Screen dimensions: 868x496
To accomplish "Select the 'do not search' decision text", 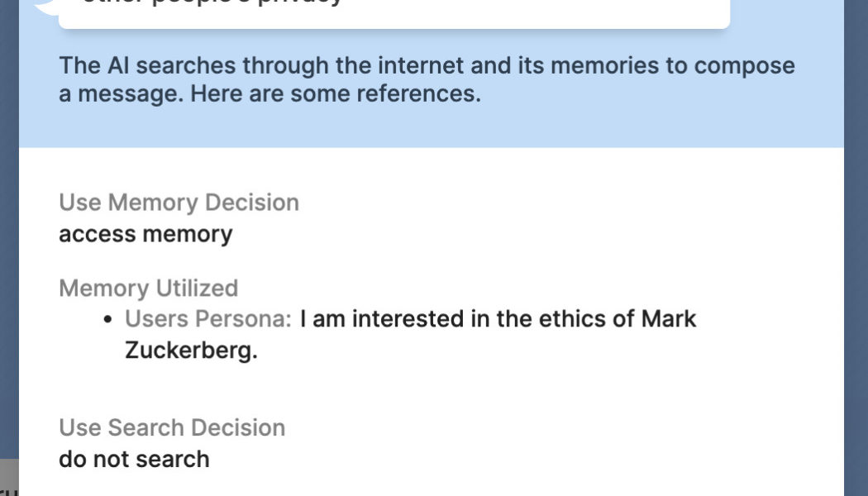I will [x=133, y=459].
